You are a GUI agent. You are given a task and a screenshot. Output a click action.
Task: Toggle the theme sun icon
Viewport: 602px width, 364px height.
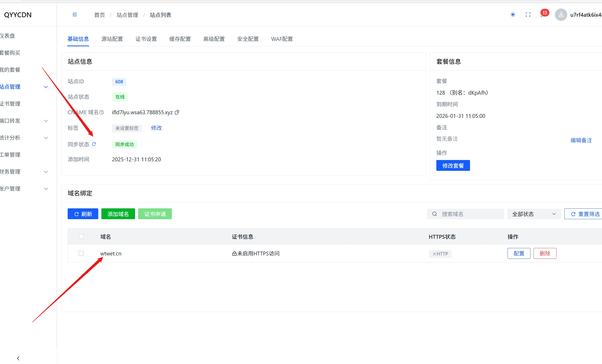[x=513, y=15]
